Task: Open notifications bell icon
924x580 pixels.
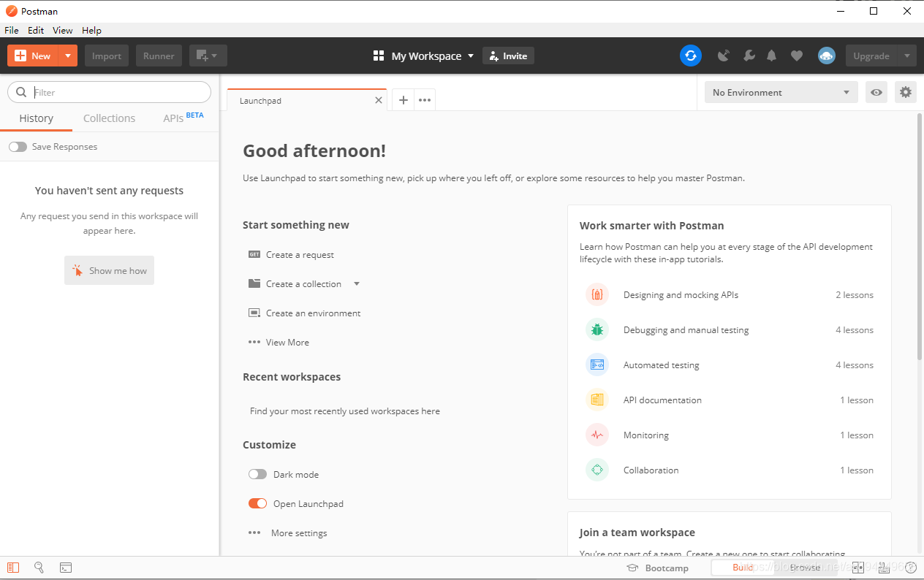Action: coord(772,56)
